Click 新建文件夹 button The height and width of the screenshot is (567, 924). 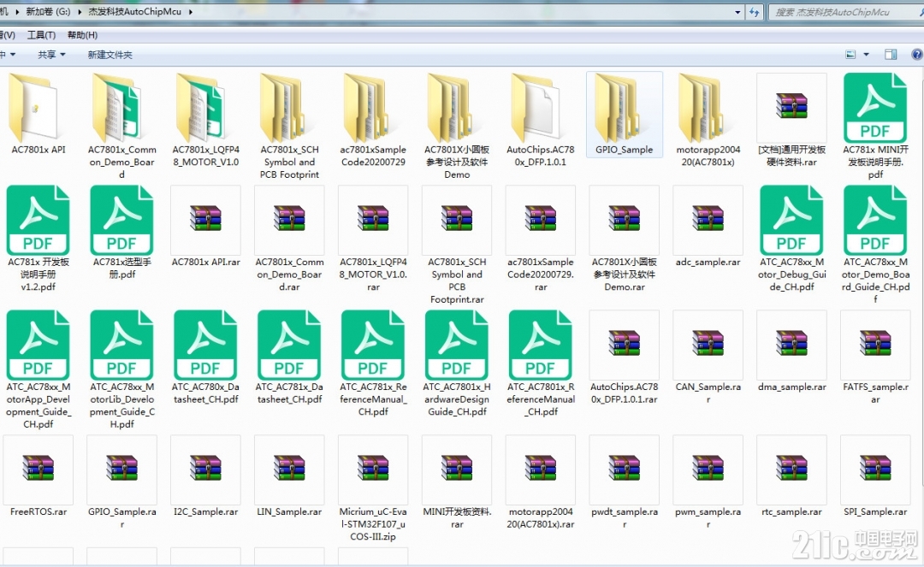coord(110,55)
